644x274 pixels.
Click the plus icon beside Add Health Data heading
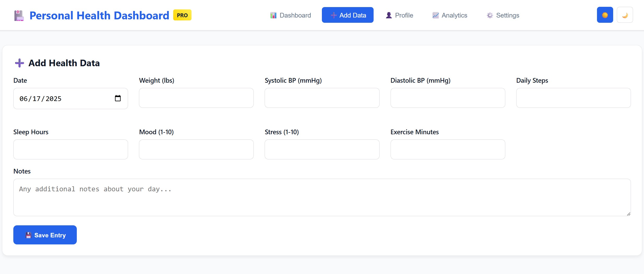(x=19, y=63)
